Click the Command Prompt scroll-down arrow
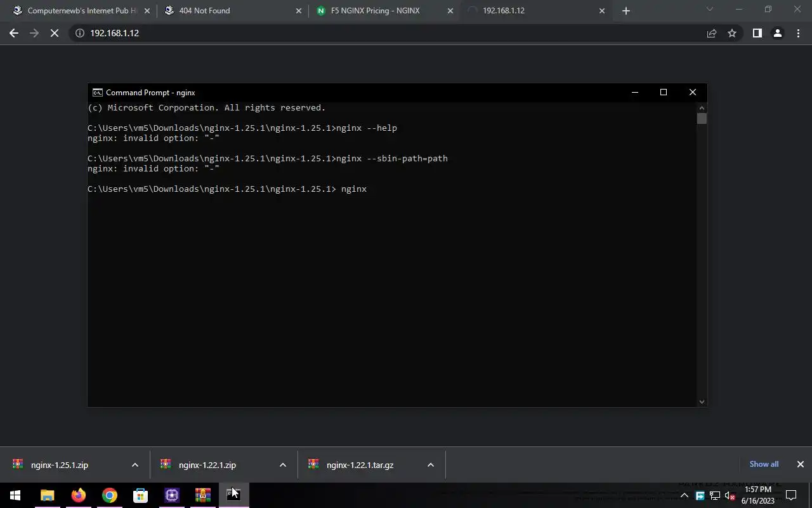The width and height of the screenshot is (812, 508). point(701,401)
